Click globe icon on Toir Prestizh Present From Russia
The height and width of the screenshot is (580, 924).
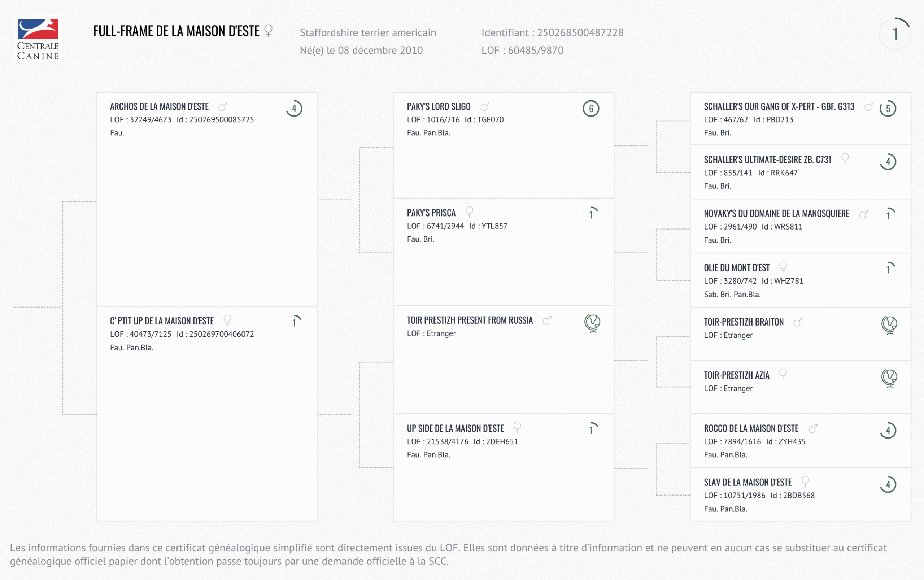tap(592, 323)
